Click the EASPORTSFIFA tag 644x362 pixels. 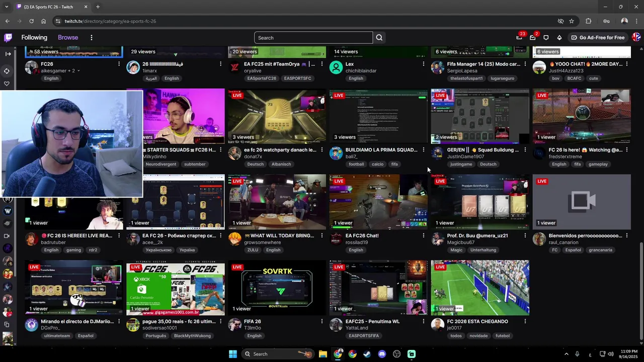coord(364,336)
